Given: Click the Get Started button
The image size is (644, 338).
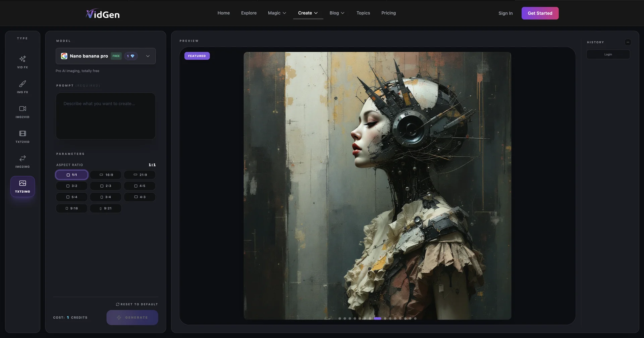Looking at the screenshot, I should tap(540, 13).
